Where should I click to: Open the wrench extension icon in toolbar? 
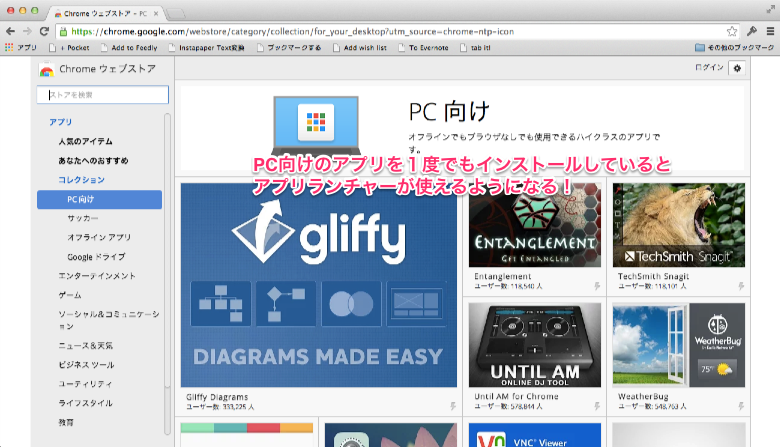[752, 31]
